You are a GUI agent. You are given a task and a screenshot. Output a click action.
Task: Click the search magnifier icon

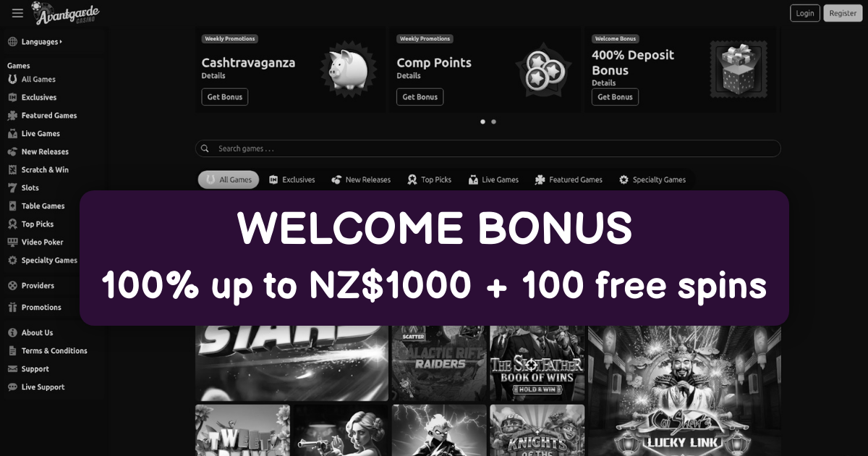point(205,148)
